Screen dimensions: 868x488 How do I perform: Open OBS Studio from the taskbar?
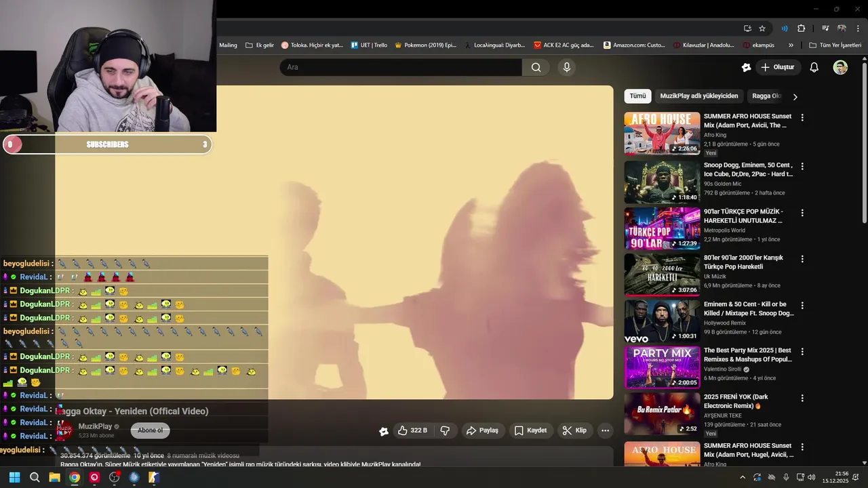[114, 477]
